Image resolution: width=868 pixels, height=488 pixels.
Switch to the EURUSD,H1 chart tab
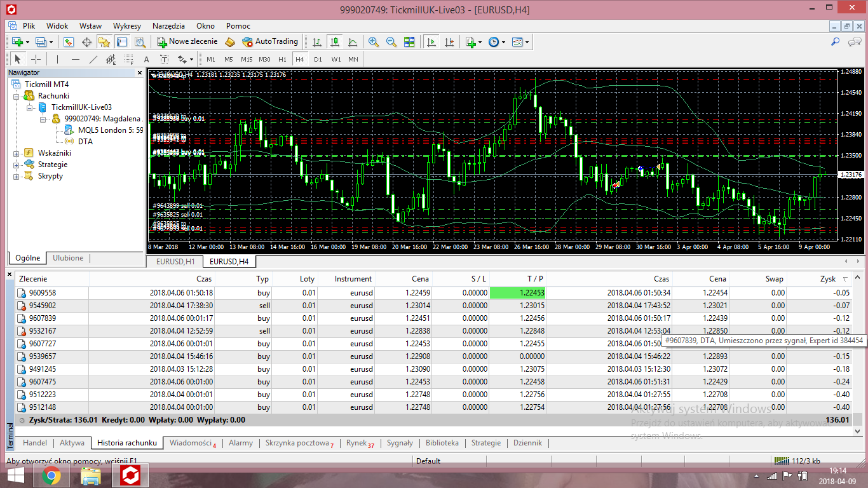point(175,261)
